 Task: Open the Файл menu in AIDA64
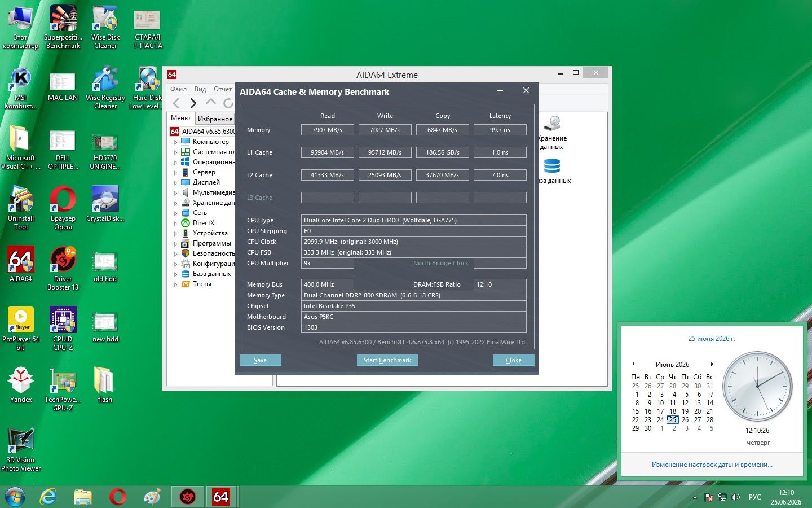pos(178,89)
